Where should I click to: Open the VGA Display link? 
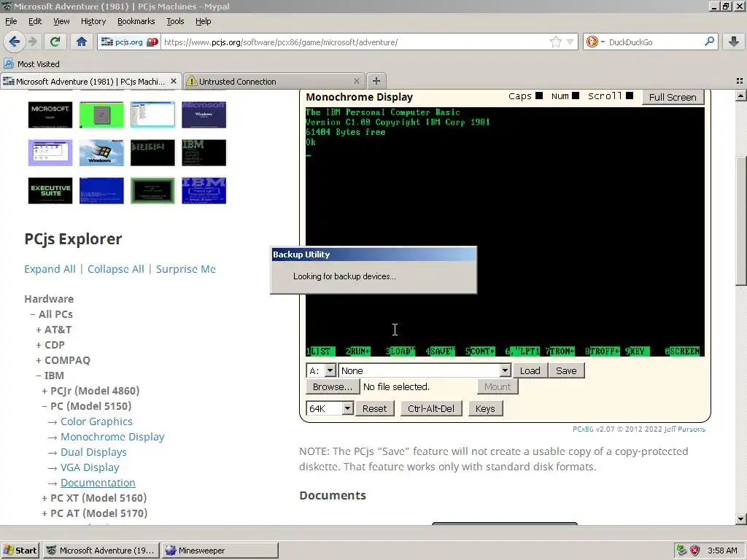(x=90, y=467)
